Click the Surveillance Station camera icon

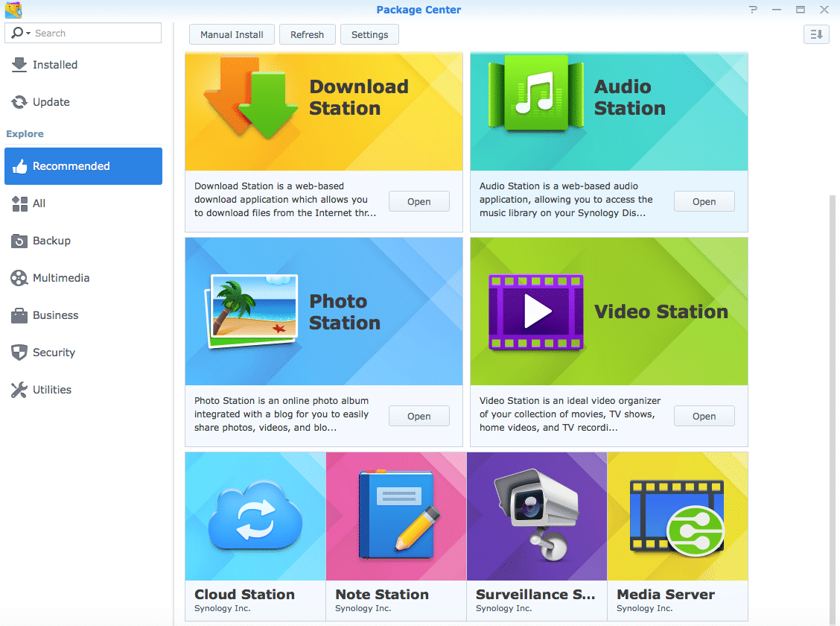(x=537, y=514)
